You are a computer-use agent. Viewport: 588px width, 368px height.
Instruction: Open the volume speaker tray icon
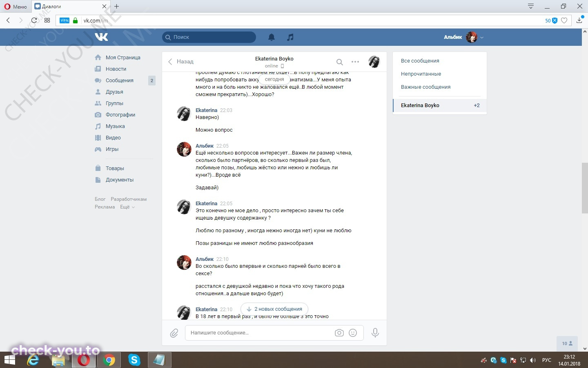[533, 360]
